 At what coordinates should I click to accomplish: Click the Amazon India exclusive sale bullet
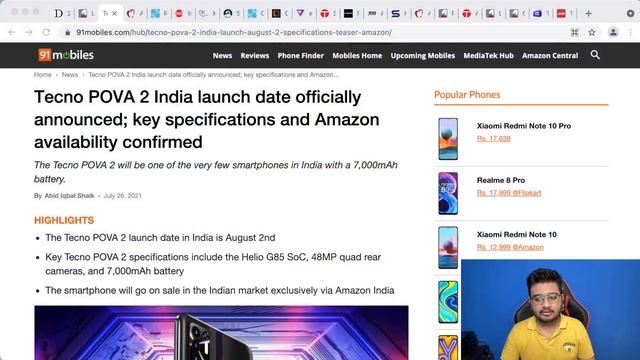[220, 291]
